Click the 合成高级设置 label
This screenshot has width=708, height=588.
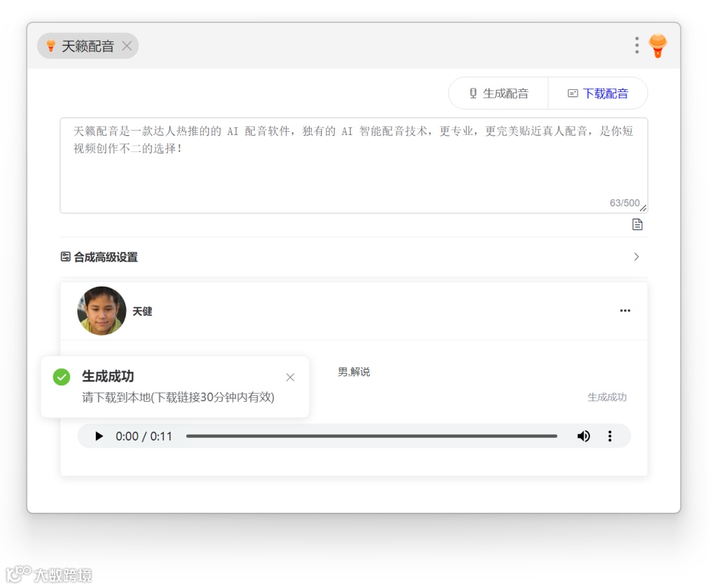[106, 257]
